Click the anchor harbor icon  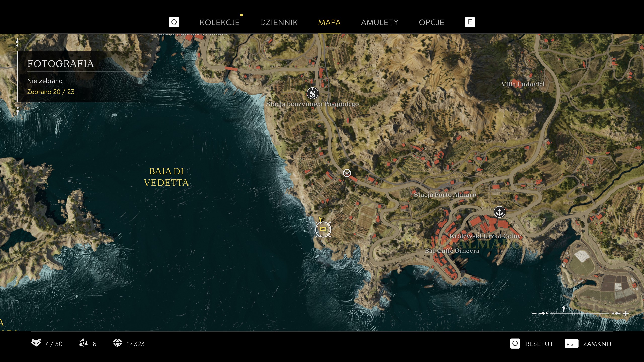coord(499,212)
